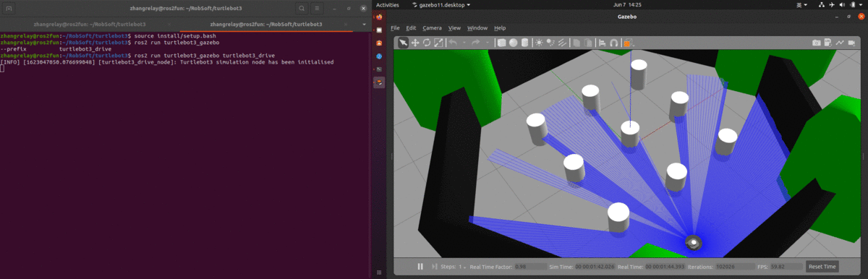Insert a cylinder shape
Image resolution: width=868 pixels, height=279 pixels.
click(524, 43)
